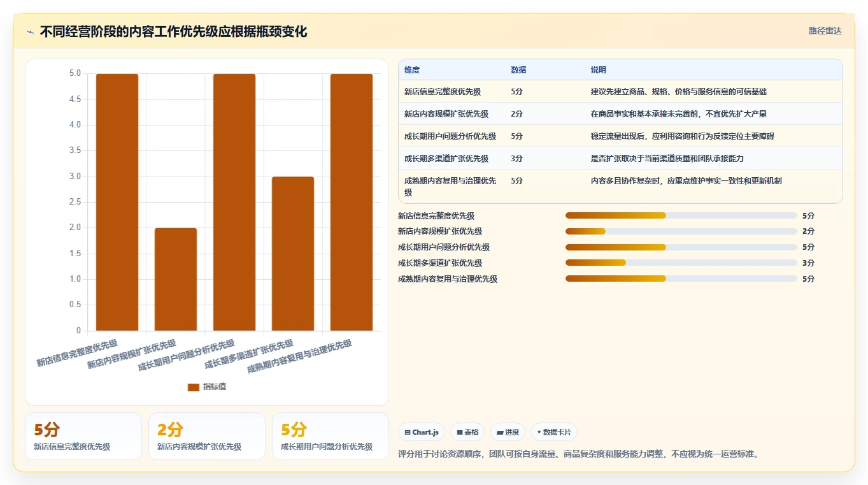Click progress list label 成长期多渠道扩张优先级
This screenshot has width=868, height=485.
pos(440,263)
